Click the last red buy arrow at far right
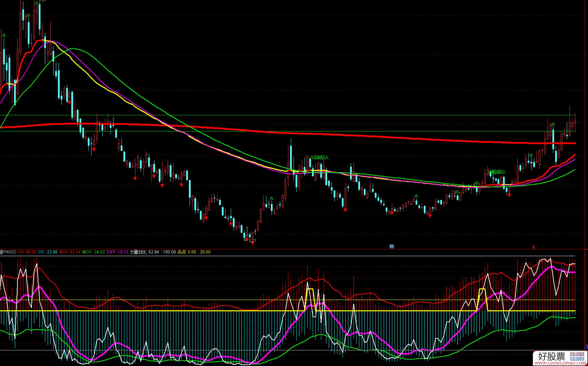This screenshot has height=366, width=588. 509,195
